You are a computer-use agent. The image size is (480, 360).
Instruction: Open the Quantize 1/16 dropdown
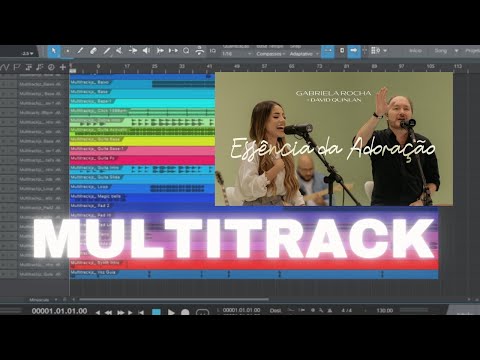click(x=236, y=54)
